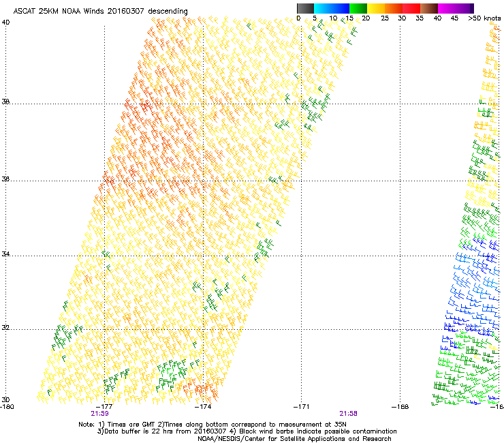The width and height of the screenshot is (504, 443).
Task: Select the gray 0–5 knots legend segment
Action: pos(305,8)
